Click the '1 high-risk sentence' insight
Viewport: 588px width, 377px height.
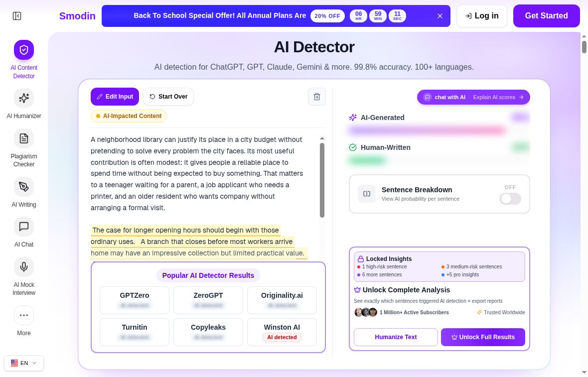pyautogui.click(x=382, y=267)
